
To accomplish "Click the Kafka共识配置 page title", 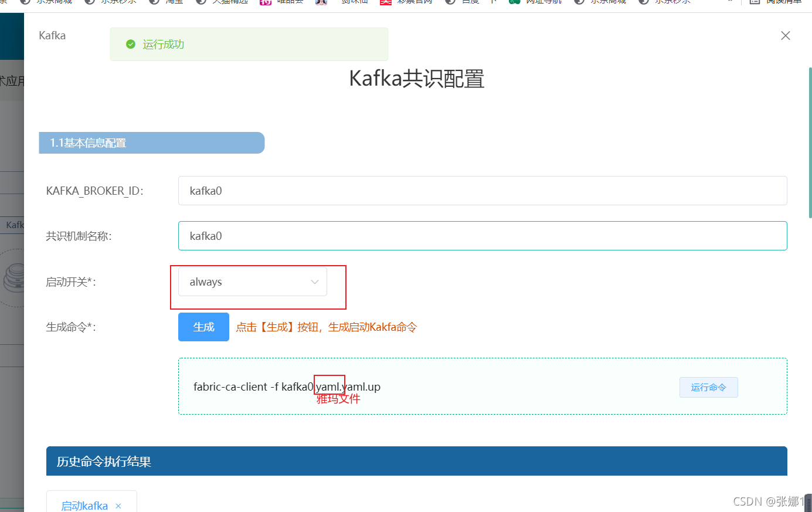I will click(417, 79).
